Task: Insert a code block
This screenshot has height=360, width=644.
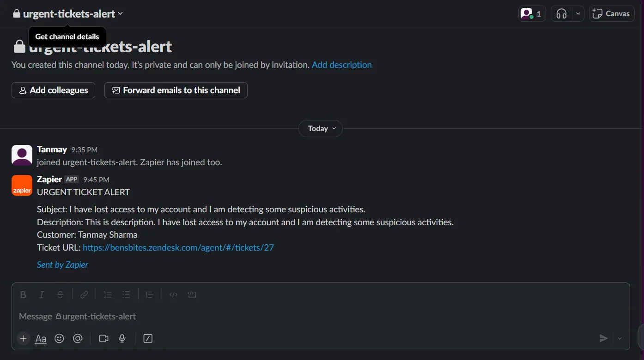Action: coord(192,294)
